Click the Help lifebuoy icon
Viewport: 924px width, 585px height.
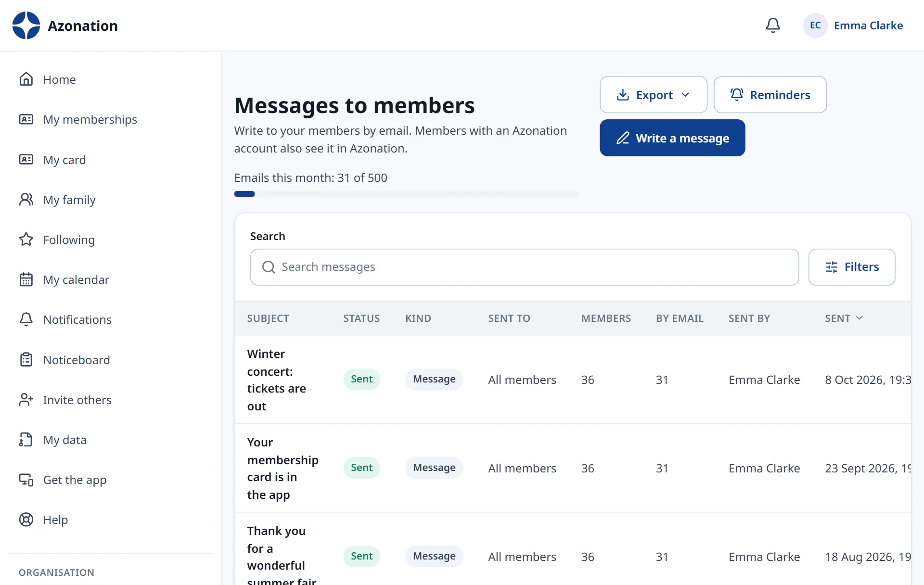pos(26,520)
